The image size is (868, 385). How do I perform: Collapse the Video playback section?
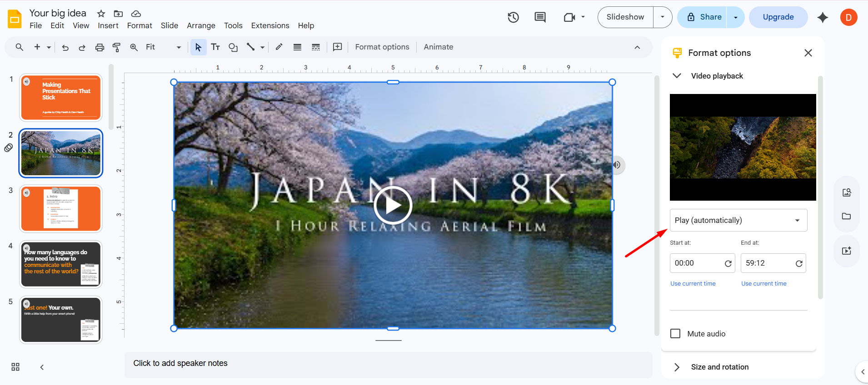click(677, 76)
